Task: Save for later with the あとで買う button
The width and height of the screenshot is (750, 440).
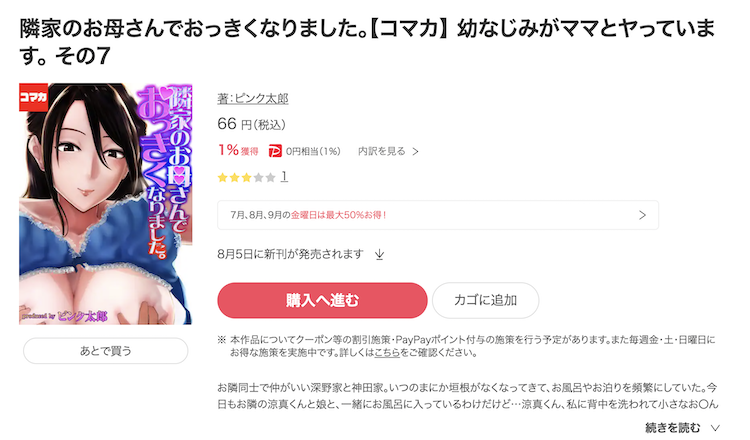Action: (x=106, y=351)
